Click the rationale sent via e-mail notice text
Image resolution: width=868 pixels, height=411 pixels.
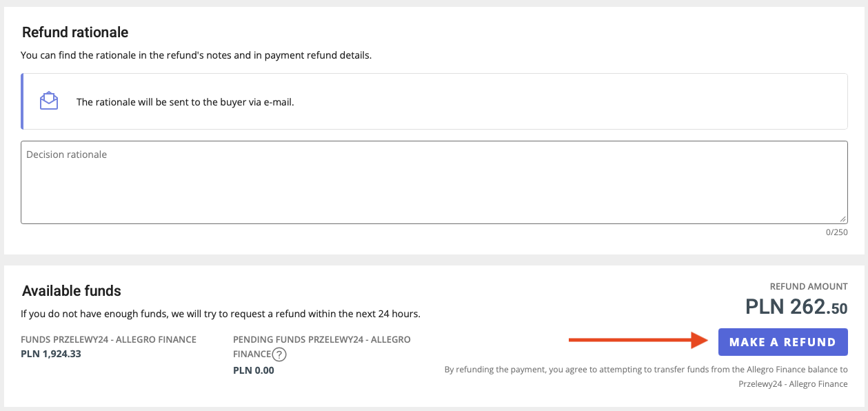[185, 102]
